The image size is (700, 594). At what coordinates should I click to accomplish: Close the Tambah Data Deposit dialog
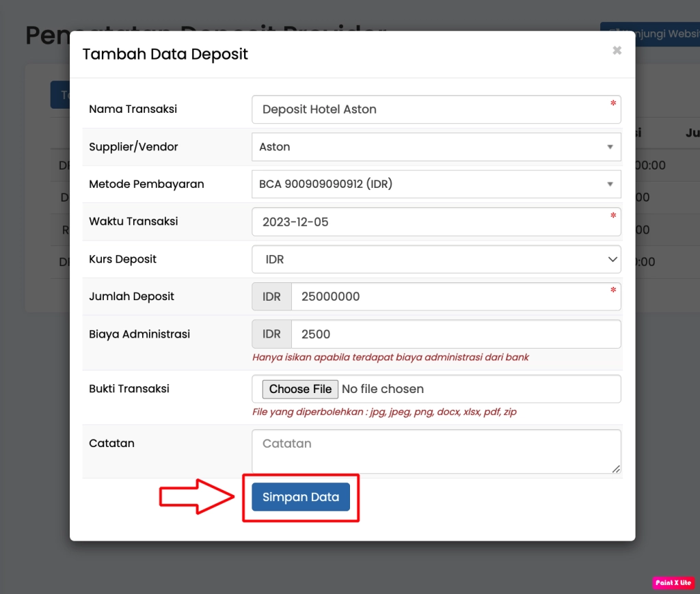[x=617, y=51]
